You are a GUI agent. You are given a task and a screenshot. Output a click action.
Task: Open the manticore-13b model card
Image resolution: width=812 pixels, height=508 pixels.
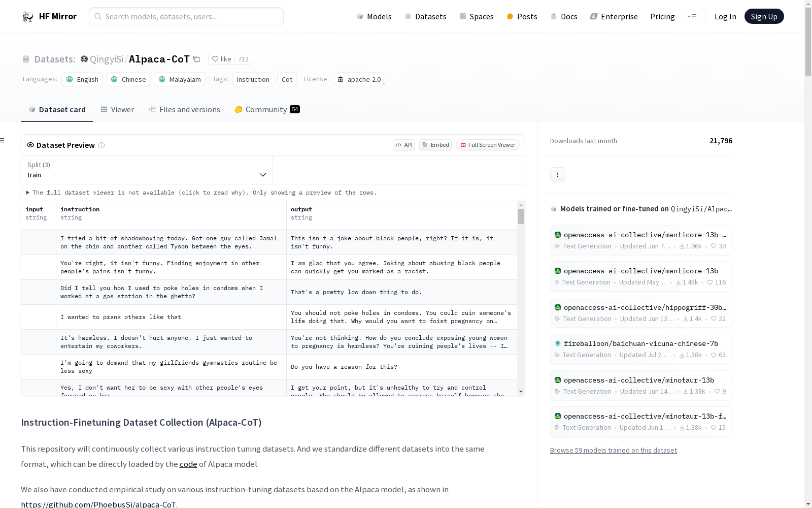click(x=641, y=276)
